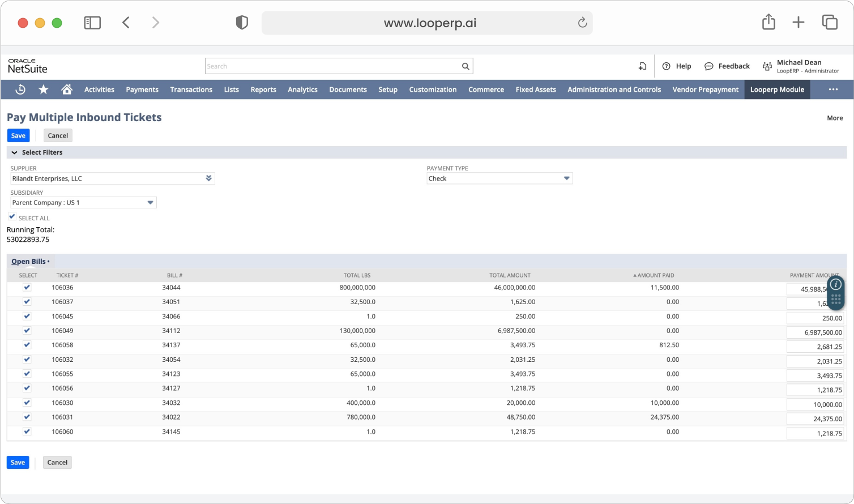
Task: Open the Supplier dropdown arrows
Action: [x=209, y=178]
